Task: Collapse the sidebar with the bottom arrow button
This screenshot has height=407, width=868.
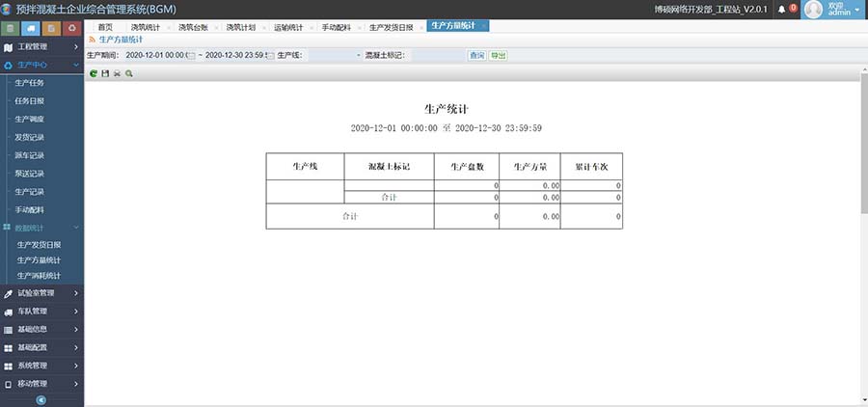Action: click(41, 399)
